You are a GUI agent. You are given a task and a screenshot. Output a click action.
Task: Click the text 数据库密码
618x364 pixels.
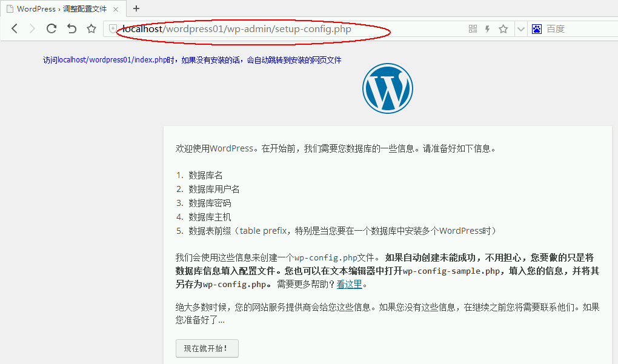point(210,204)
